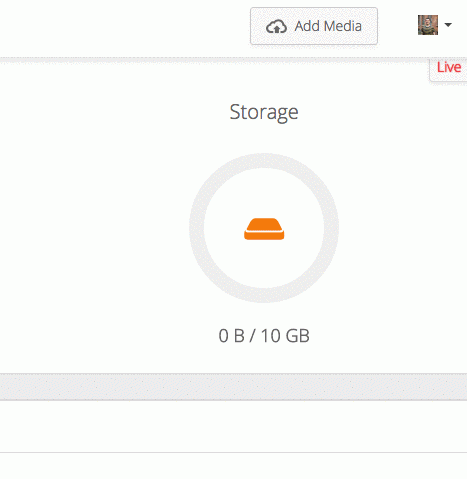Viewport: 467px width, 479px height.
Task: Click the profile photo in the header
Action: tap(428, 25)
